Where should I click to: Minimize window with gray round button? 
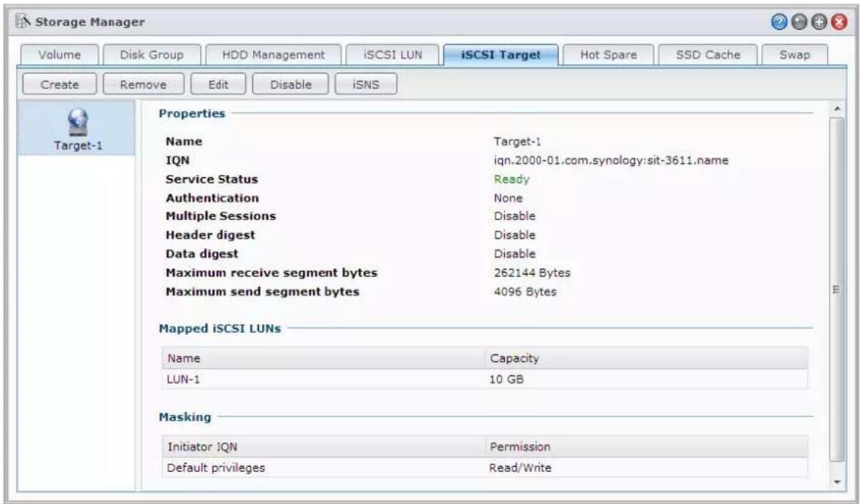point(801,22)
